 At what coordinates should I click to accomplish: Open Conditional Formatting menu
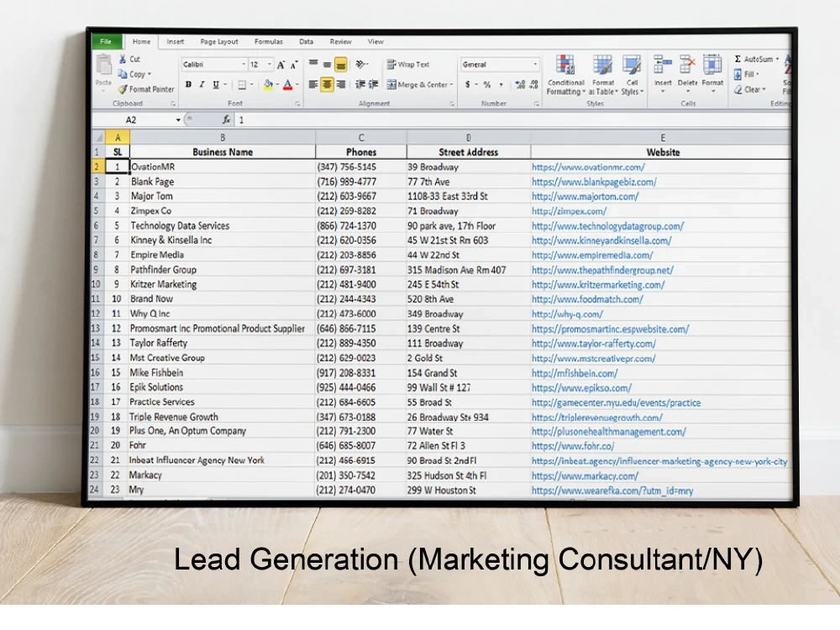pos(565,75)
